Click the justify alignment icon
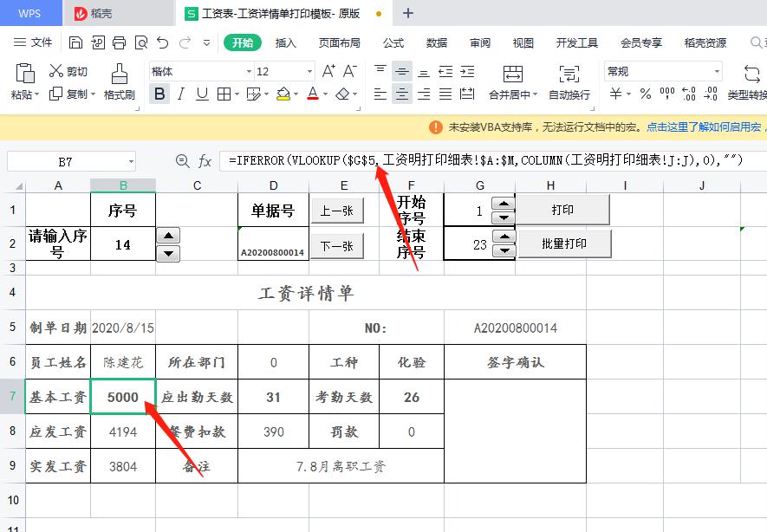This screenshot has width=767, height=532. (x=445, y=94)
